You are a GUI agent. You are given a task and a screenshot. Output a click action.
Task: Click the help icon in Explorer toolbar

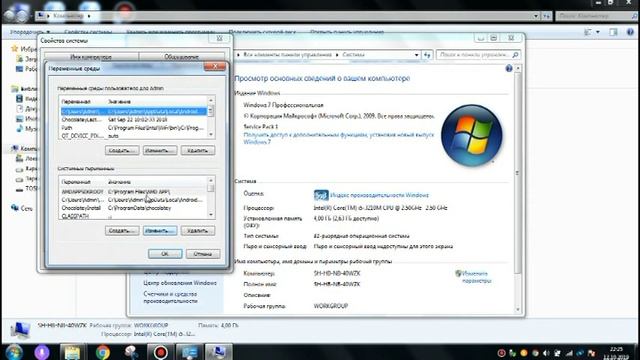pos(630,32)
